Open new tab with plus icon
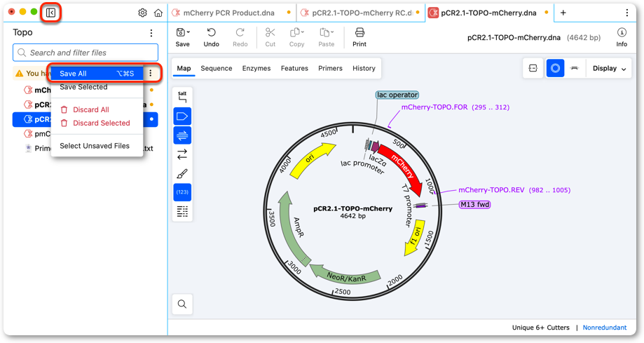The image size is (644, 343). pos(563,13)
